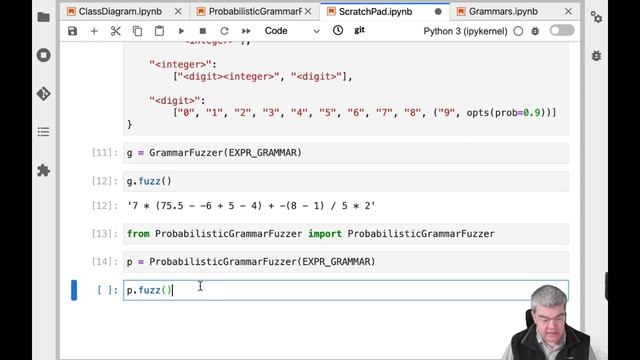Copy the selected cell
The height and width of the screenshot is (360, 640).
138,31
